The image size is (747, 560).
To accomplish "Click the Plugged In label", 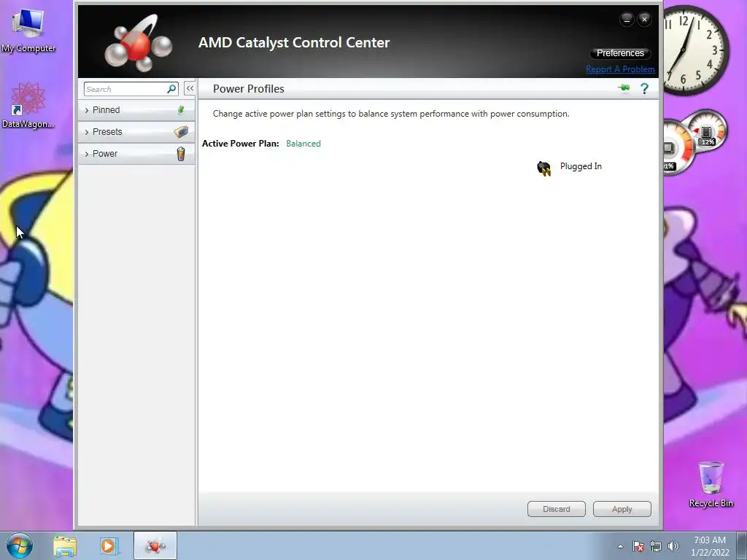I will pyautogui.click(x=581, y=166).
